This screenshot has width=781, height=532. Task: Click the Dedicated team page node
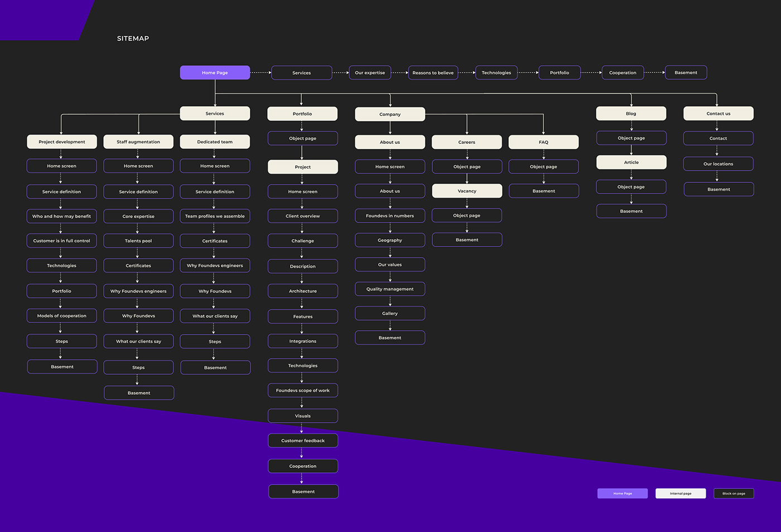[215, 142]
